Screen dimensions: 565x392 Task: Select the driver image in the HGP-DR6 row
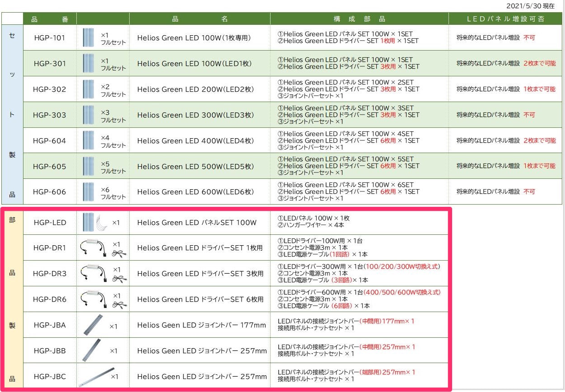click(x=93, y=299)
